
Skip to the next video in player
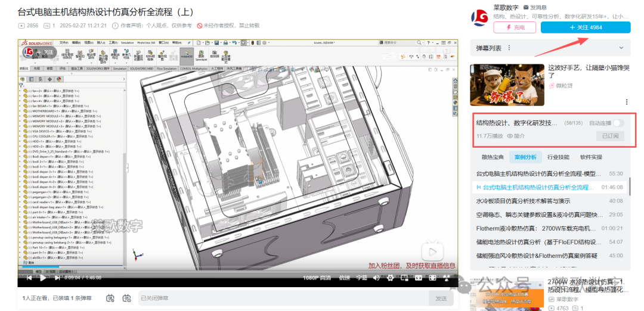[57, 278]
